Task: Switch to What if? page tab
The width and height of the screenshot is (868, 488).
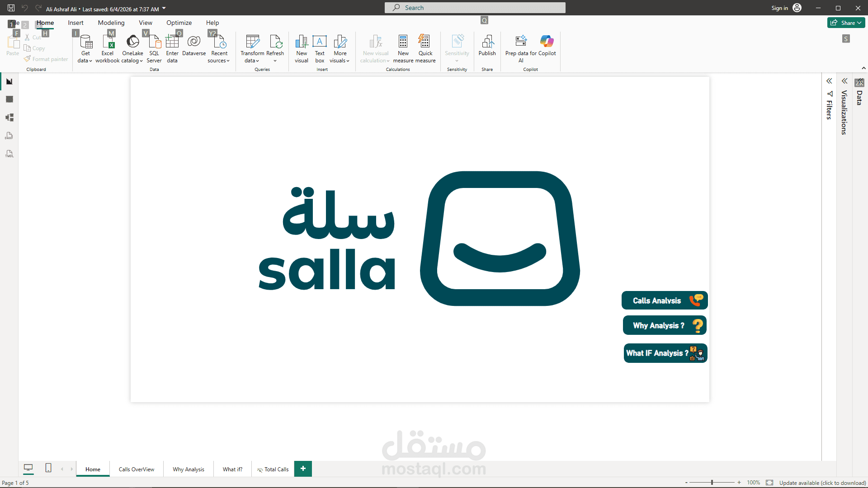Action: click(x=232, y=469)
